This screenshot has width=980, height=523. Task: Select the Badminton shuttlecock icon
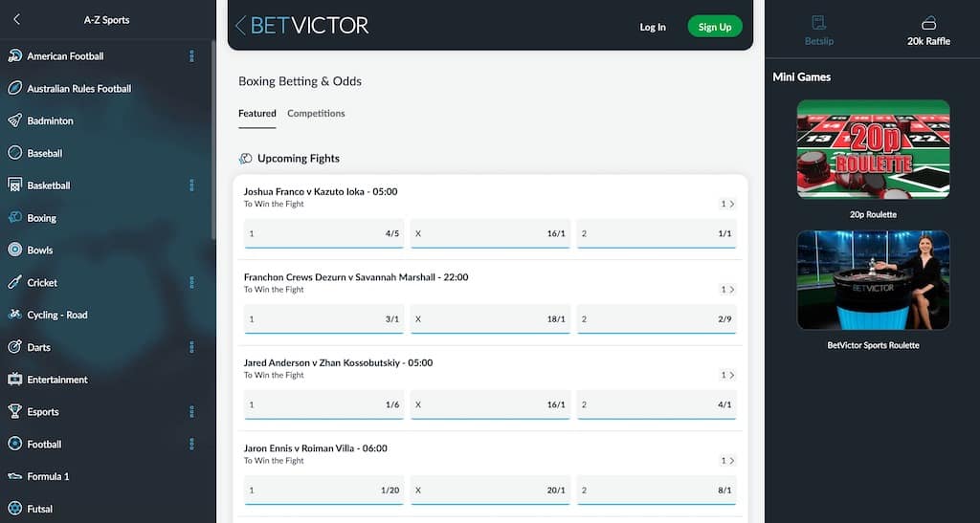(x=15, y=120)
